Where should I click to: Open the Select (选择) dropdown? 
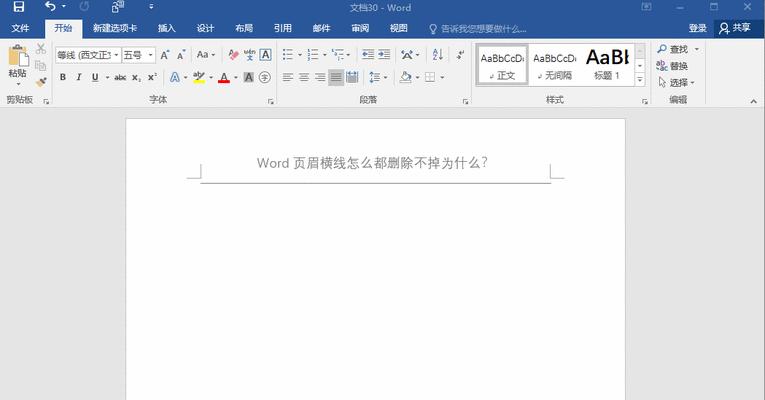pos(676,82)
